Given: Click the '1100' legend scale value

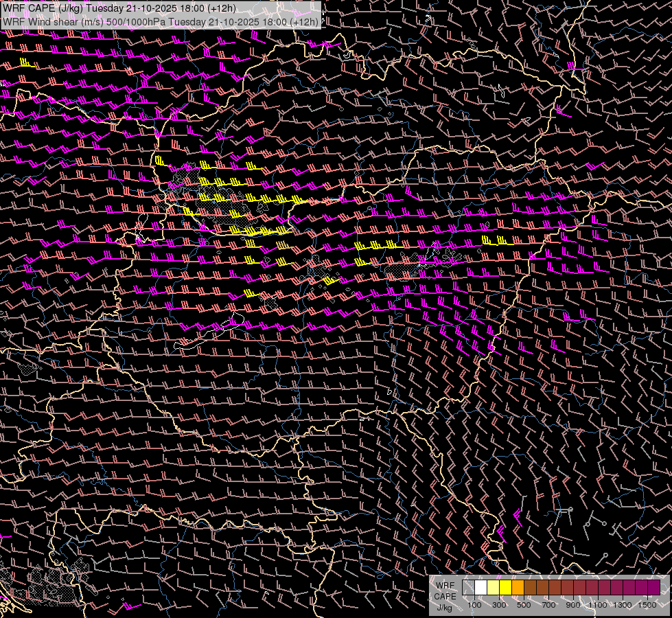Looking at the screenshot, I should pos(597,605).
